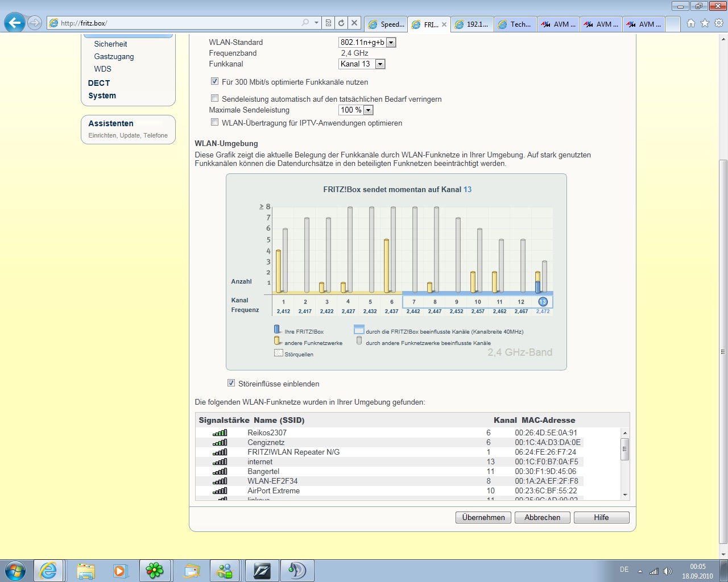The image size is (728, 582).
Task: Click the signal strength icon for Reikos2307
Action: tap(220, 433)
